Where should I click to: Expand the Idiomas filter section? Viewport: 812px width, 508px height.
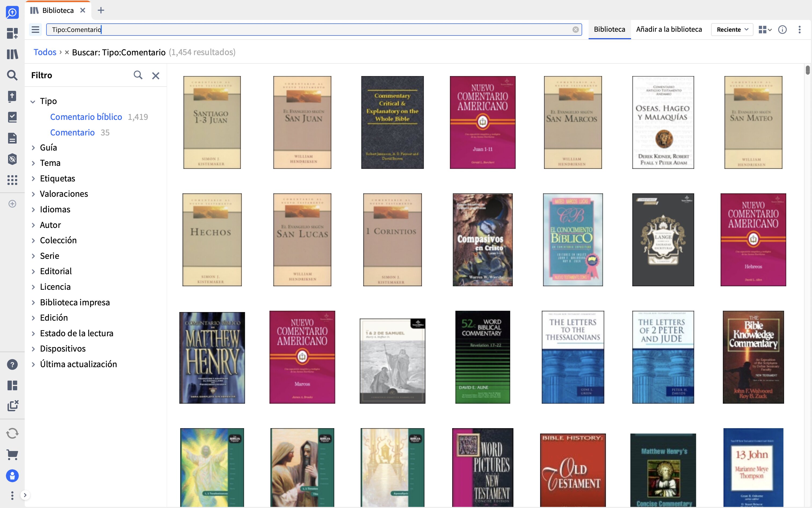tap(33, 209)
